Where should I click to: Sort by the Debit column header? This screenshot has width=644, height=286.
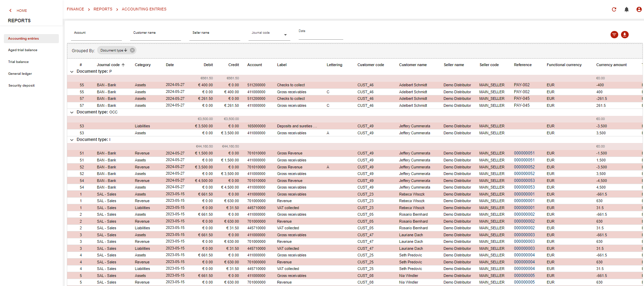tap(208, 65)
